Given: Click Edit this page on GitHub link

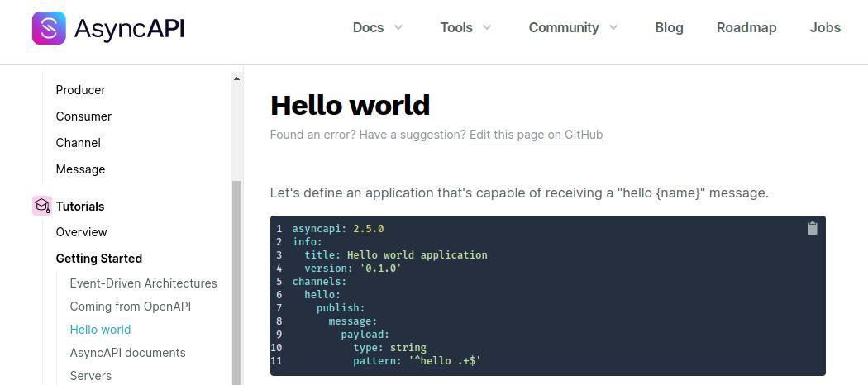Looking at the screenshot, I should coord(536,135).
